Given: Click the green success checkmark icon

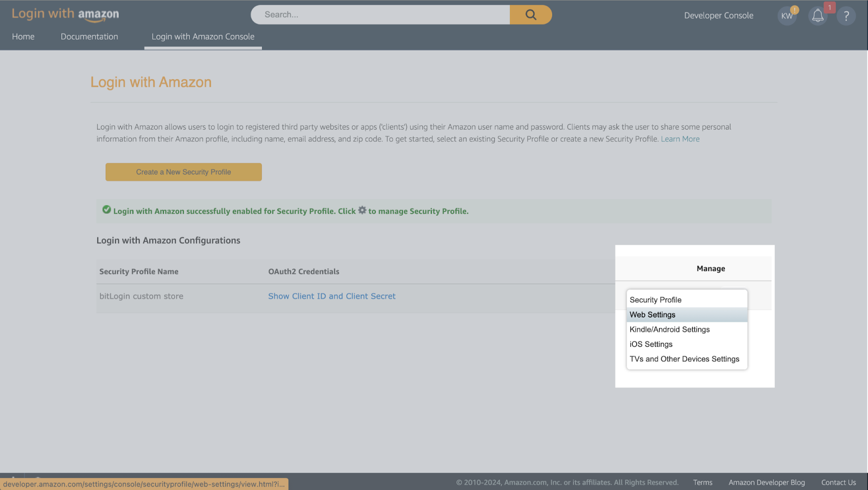Looking at the screenshot, I should [107, 210].
